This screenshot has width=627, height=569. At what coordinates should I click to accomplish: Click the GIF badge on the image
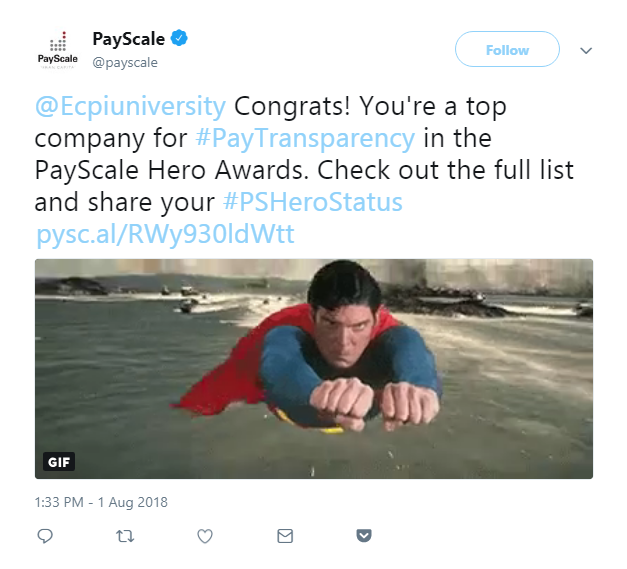(59, 462)
